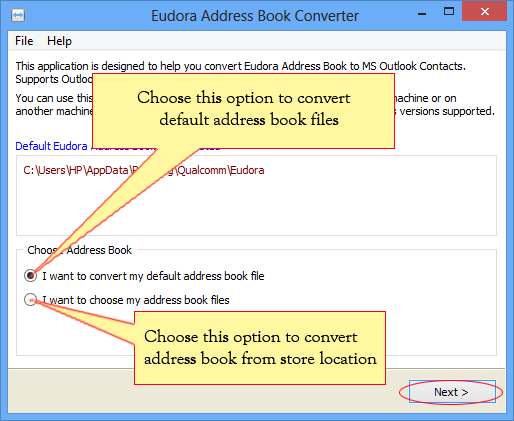This screenshot has width=514, height=421.
Task: Select the C:\Users\HP\AppData Eudora path entry
Action: click(x=143, y=170)
